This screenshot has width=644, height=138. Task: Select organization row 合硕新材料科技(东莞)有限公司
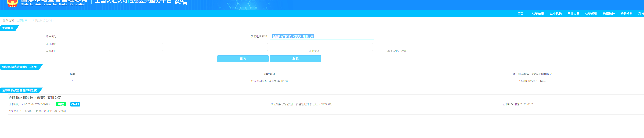click(270, 81)
